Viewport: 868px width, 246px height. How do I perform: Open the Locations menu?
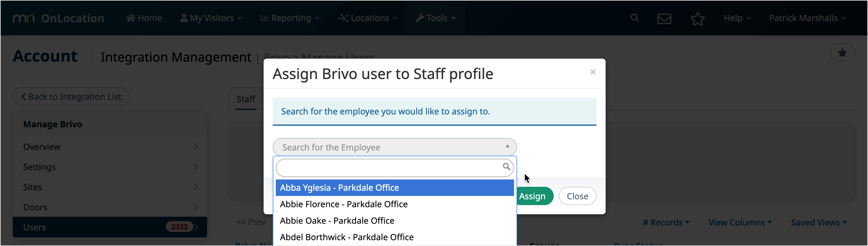click(x=368, y=18)
